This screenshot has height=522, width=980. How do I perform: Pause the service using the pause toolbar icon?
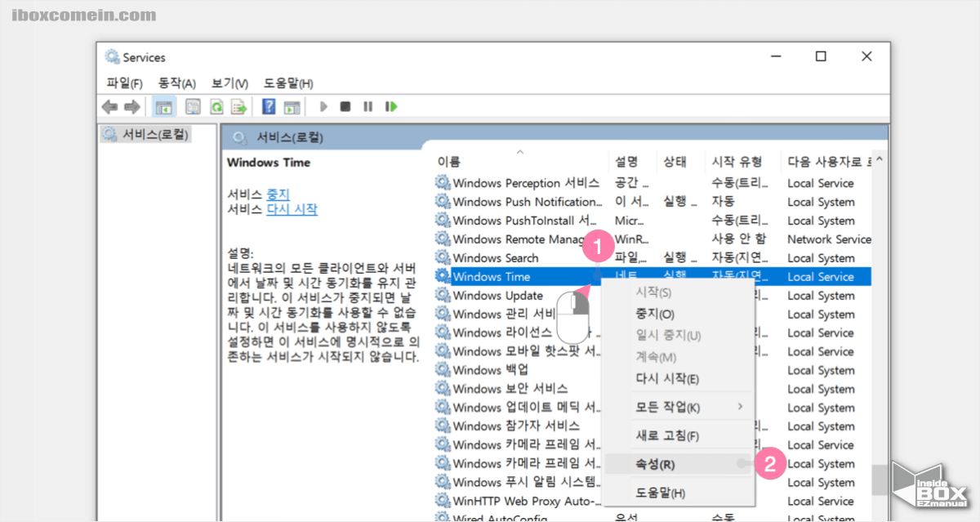[x=367, y=106]
